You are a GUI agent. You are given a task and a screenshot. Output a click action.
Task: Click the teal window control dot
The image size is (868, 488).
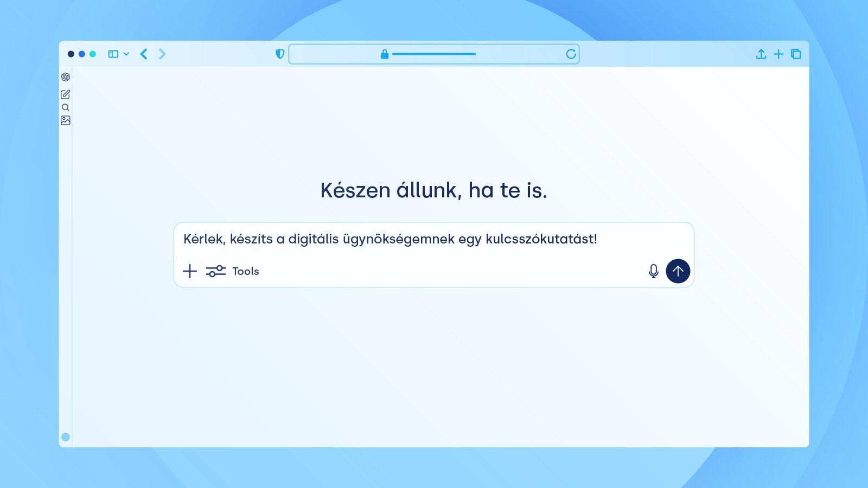click(93, 54)
